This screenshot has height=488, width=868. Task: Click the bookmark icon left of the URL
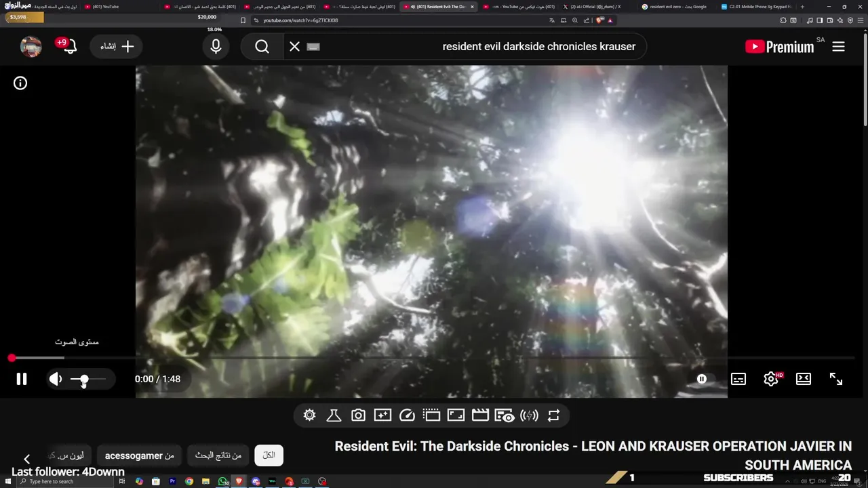coord(243,20)
